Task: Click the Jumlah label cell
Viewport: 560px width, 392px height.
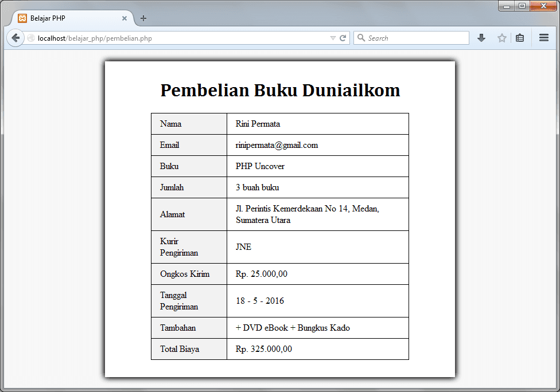Action: point(189,187)
